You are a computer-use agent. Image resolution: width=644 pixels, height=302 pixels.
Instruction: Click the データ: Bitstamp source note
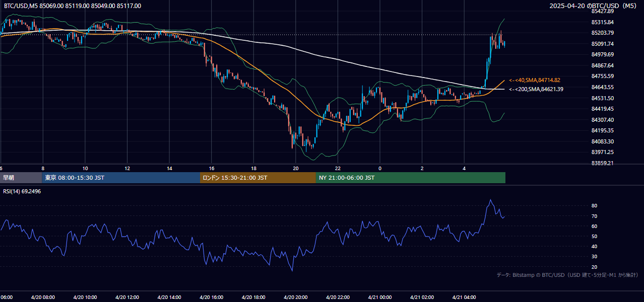coord(567,275)
